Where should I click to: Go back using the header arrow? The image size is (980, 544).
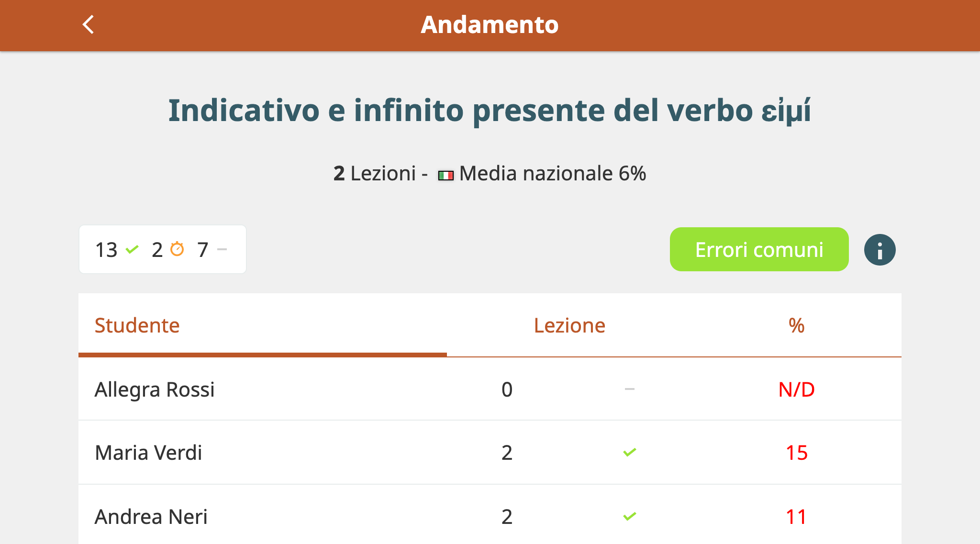[x=89, y=25]
